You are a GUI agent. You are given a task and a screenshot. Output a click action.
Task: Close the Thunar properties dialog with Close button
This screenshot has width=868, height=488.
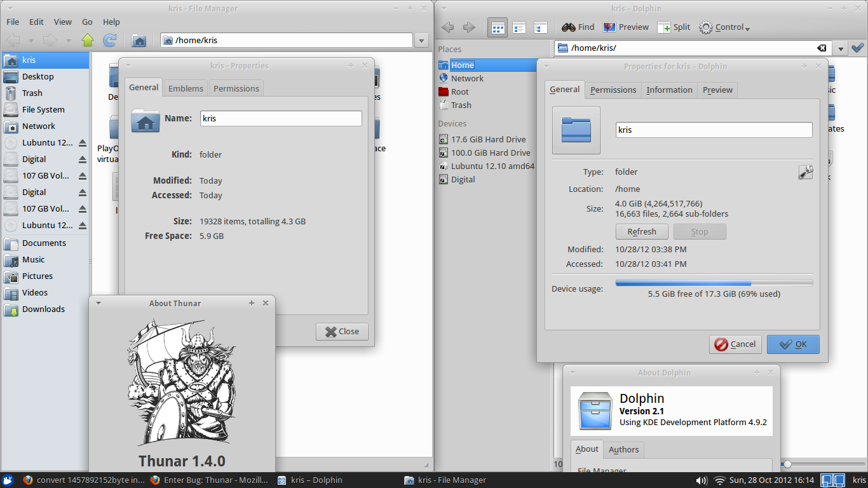pyautogui.click(x=342, y=332)
